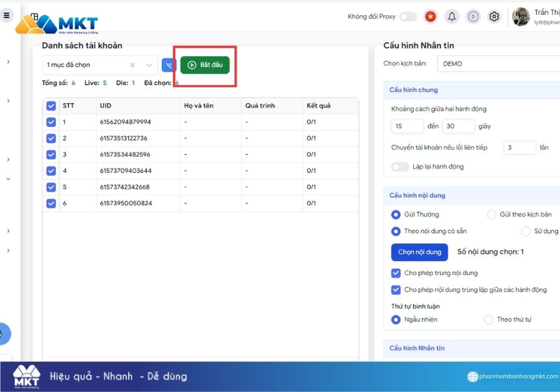Image resolution: width=560 pixels, height=392 pixels.
Task: Uncheck the select-all checkbox in the table header
Action: (51, 105)
